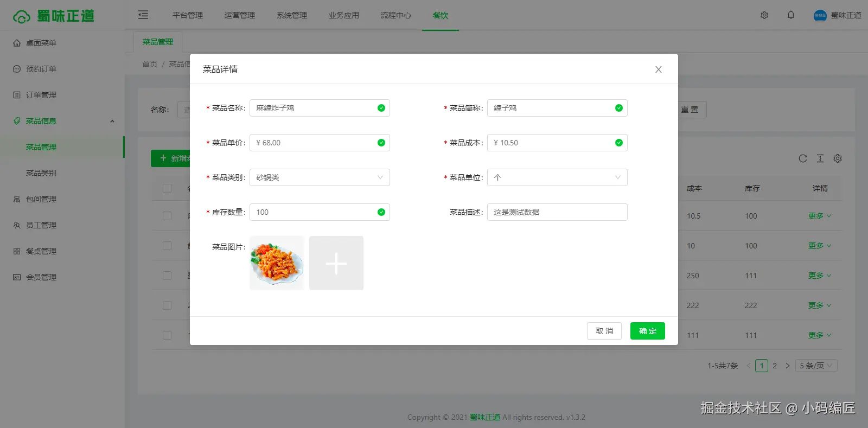The width and height of the screenshot is (868, 428).
Task: Collapse the sidebar with the menu fold icon
Action: [x=143, y=15]
